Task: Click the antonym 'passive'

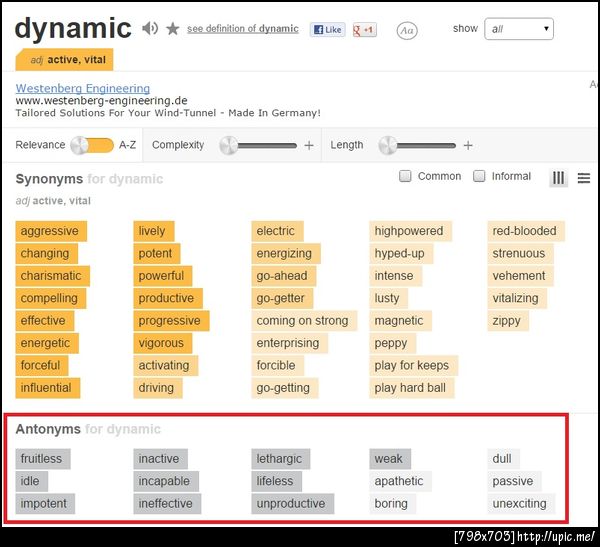Action: (x=515, y=481)
